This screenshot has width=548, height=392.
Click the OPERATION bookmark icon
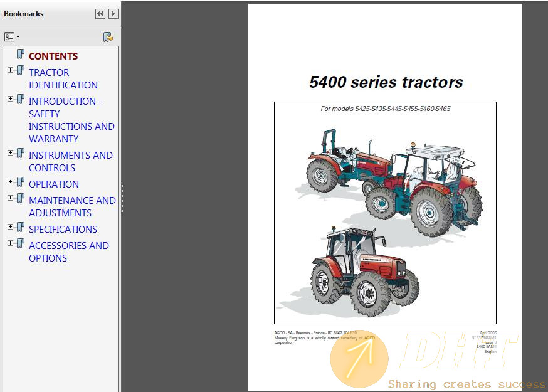coord(21,182)
